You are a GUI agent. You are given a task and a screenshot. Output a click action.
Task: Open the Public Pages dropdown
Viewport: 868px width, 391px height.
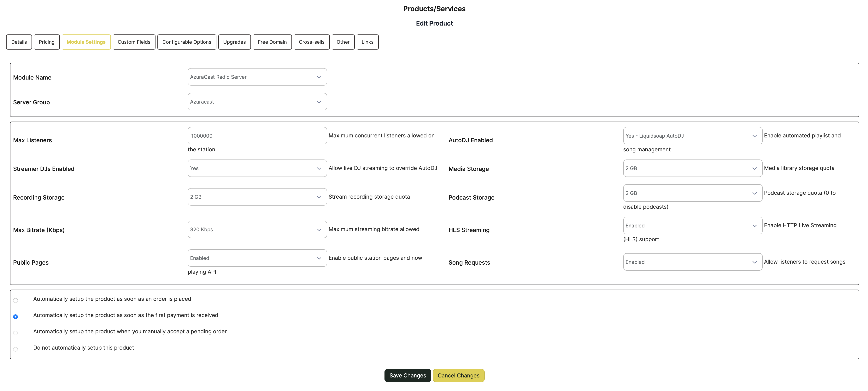point(257,258)
